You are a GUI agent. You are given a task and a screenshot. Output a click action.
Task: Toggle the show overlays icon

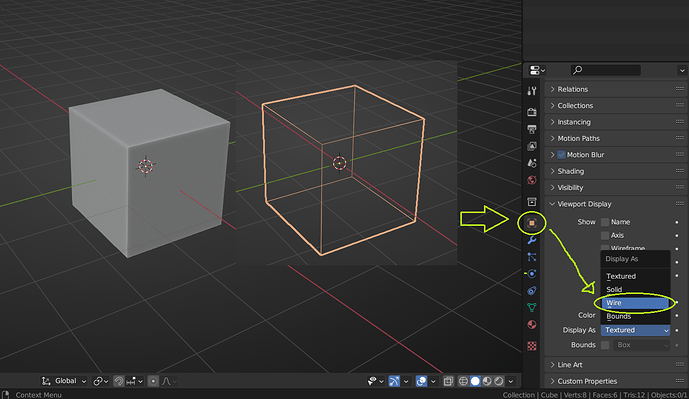click(421, 381)
